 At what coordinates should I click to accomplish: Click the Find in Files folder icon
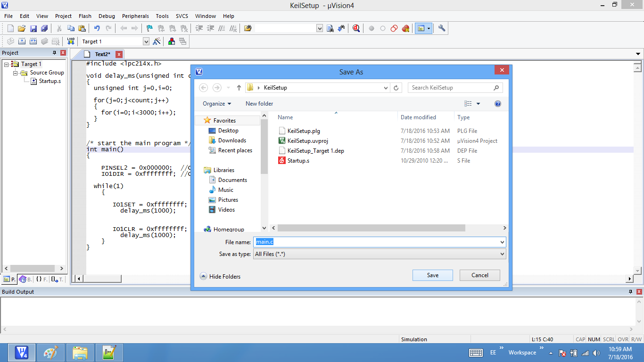click(248, 28)
